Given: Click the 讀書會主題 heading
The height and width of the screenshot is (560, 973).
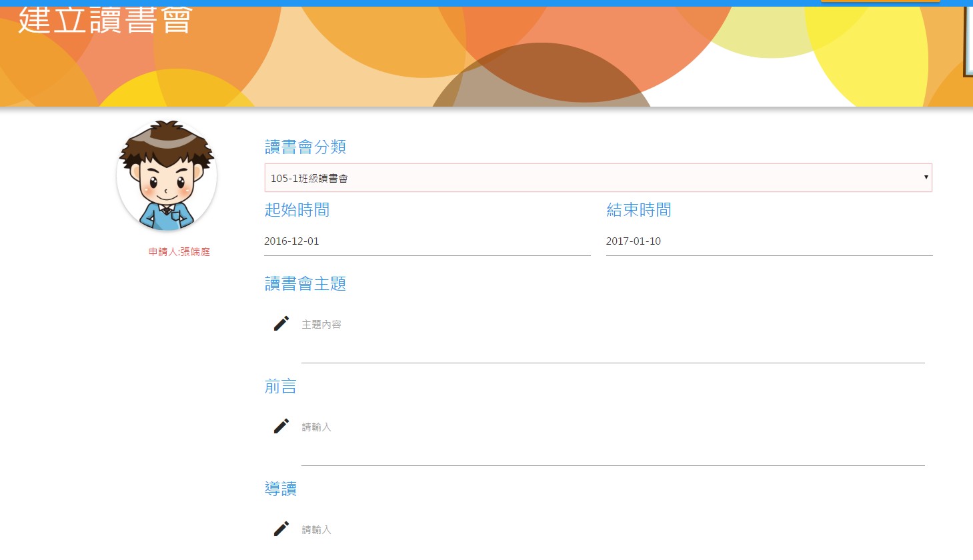Looking at the screenshot, I should point(305,284).
